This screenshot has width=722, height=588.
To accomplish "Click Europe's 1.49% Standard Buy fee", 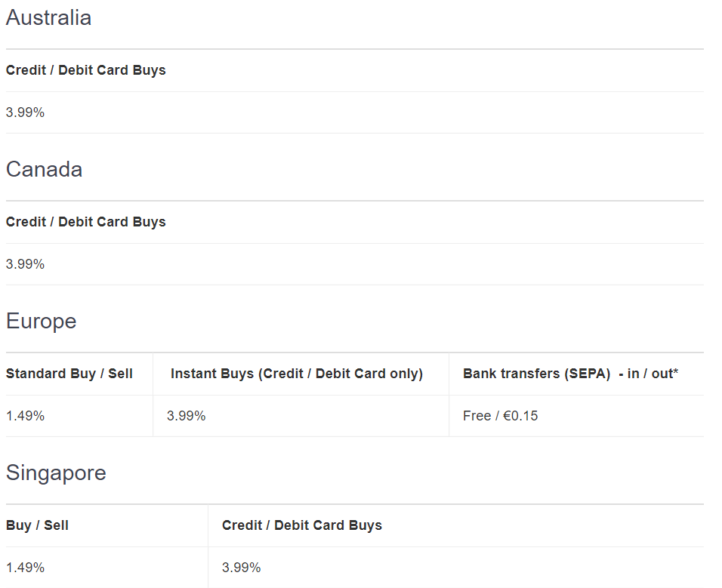I will 25,416.
